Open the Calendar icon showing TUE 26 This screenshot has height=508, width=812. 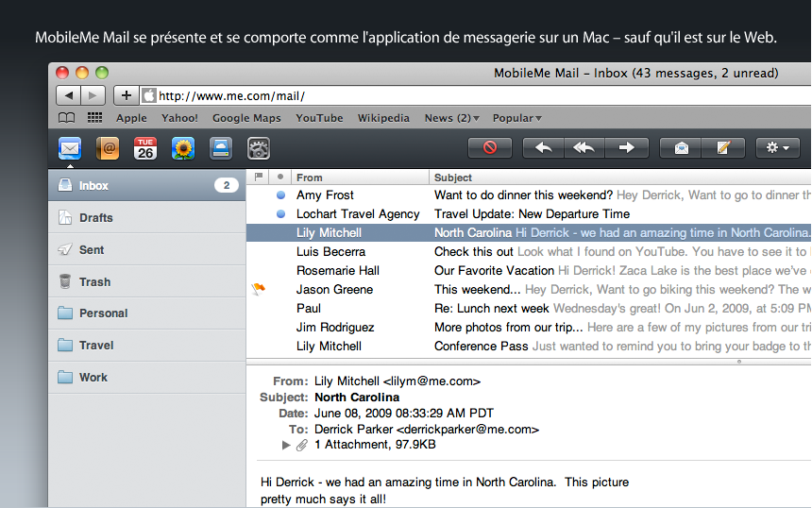pyautogui.click(x=145, y=148)
